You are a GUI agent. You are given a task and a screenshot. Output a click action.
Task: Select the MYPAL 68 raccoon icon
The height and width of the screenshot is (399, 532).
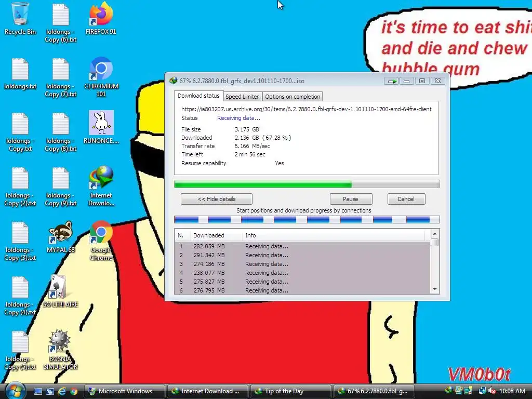click(60, 237)
